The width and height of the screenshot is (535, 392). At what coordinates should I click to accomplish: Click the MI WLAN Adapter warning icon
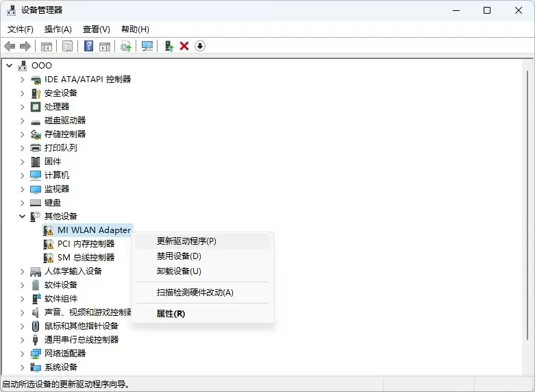pos(49,230)
